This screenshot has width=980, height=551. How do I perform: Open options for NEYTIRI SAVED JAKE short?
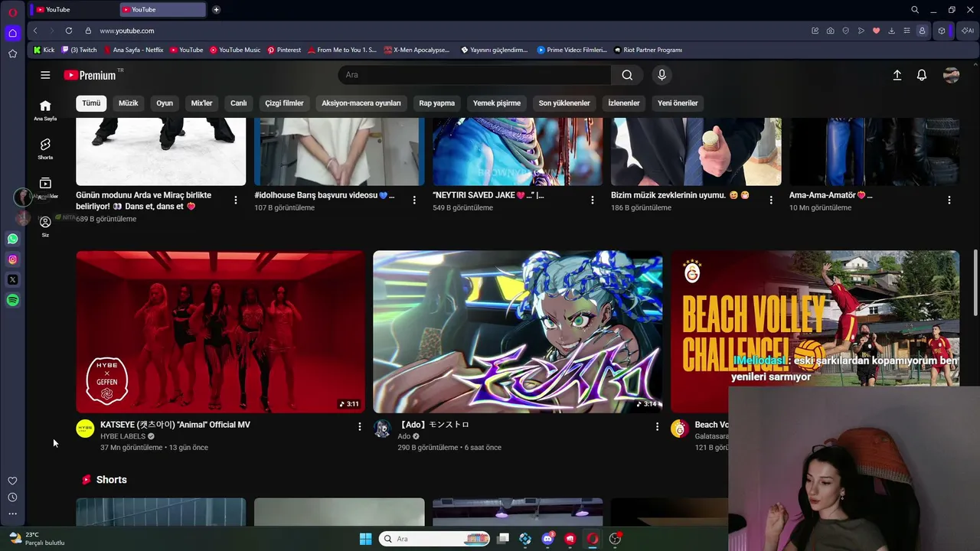tap(592, 200)
